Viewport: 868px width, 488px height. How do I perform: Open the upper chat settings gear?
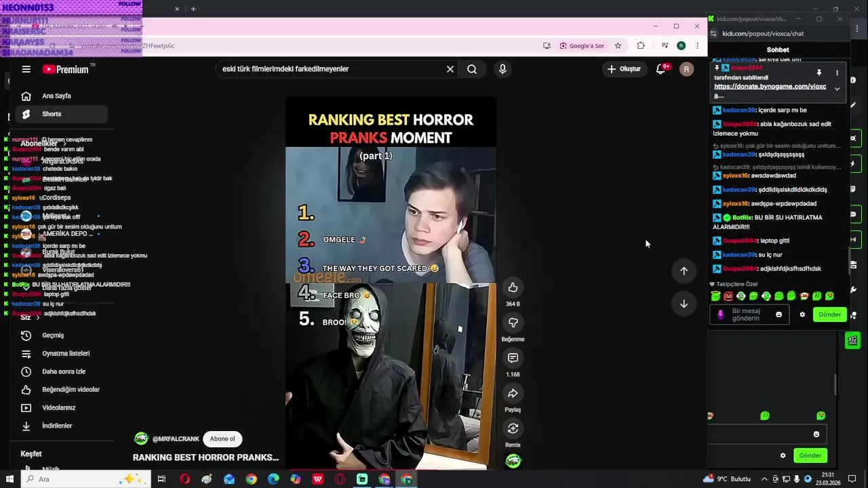[x=802, y=314]
